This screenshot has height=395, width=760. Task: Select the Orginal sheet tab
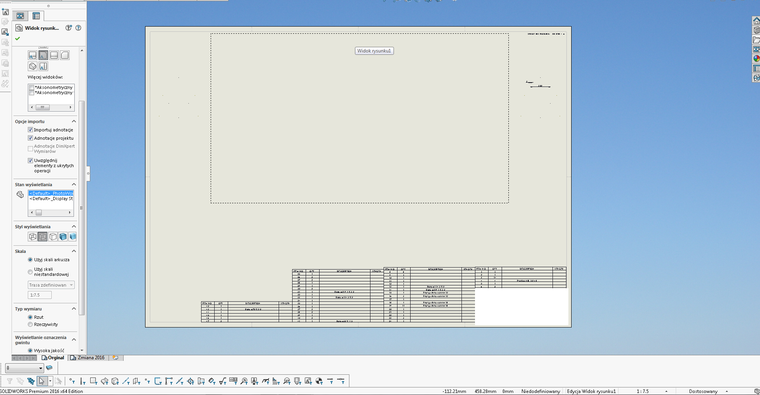[53, 358]
